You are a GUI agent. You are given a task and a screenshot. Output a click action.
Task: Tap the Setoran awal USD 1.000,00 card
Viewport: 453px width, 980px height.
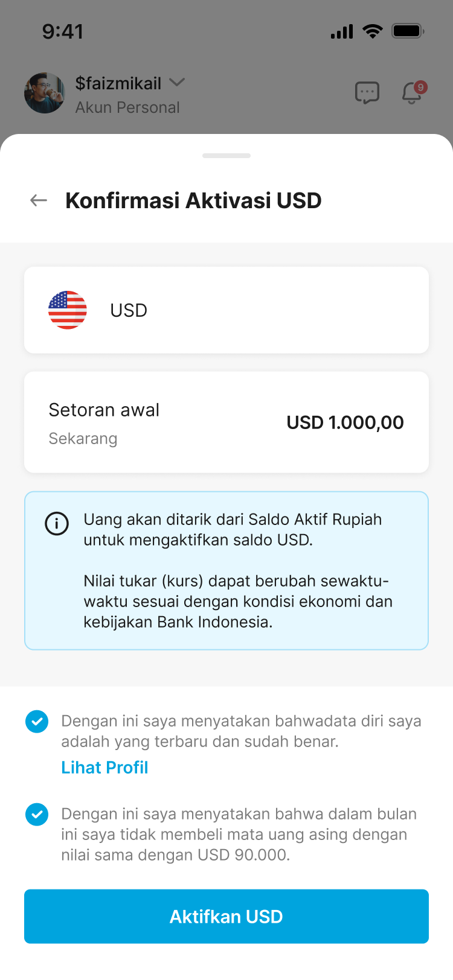[x=226, y=422]
